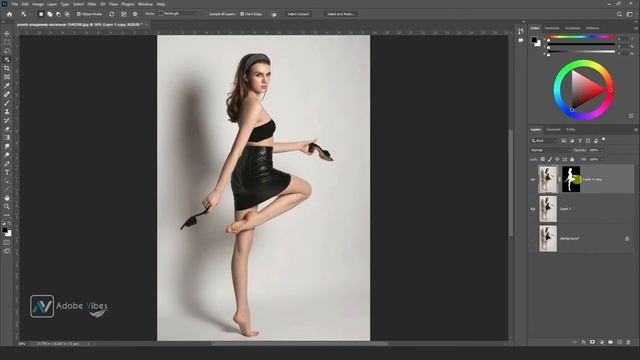Click the Select and Mask button
The width and height of the screenshot is (640, 360).
(x=341, y=14)
